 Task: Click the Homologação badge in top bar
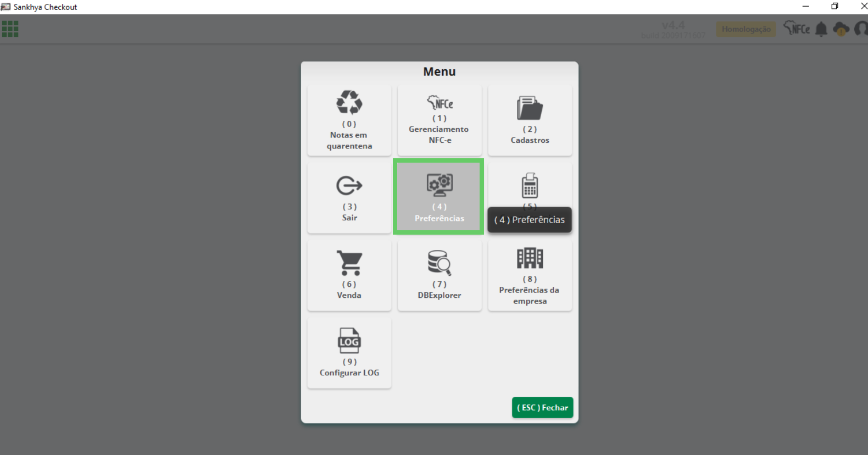746,29
